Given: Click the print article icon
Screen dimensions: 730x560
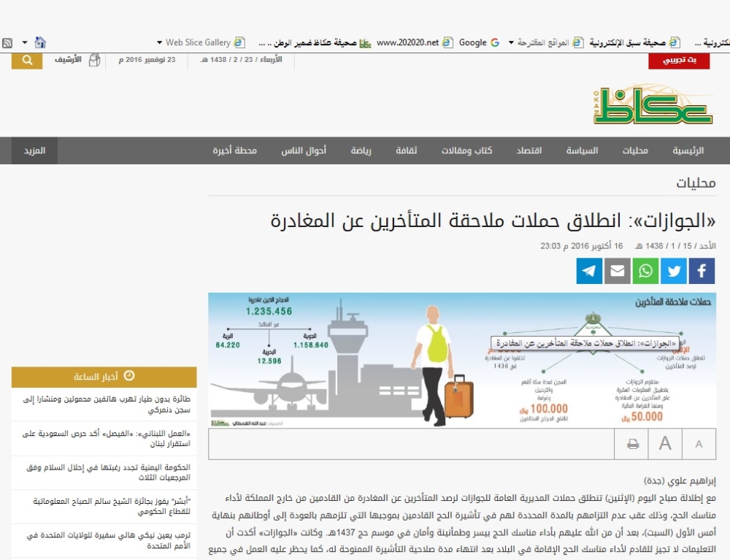Looking at the screenshot, I should point(633,444).
